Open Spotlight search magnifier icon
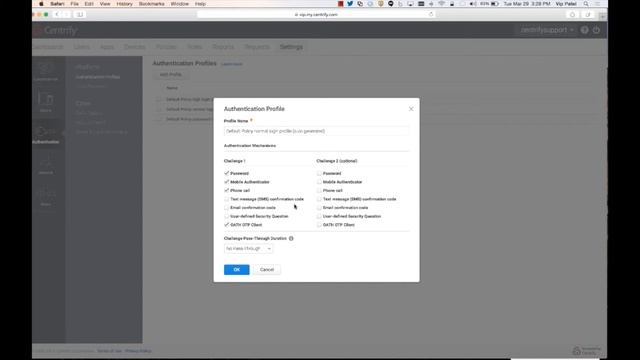 tap(586, 4)
